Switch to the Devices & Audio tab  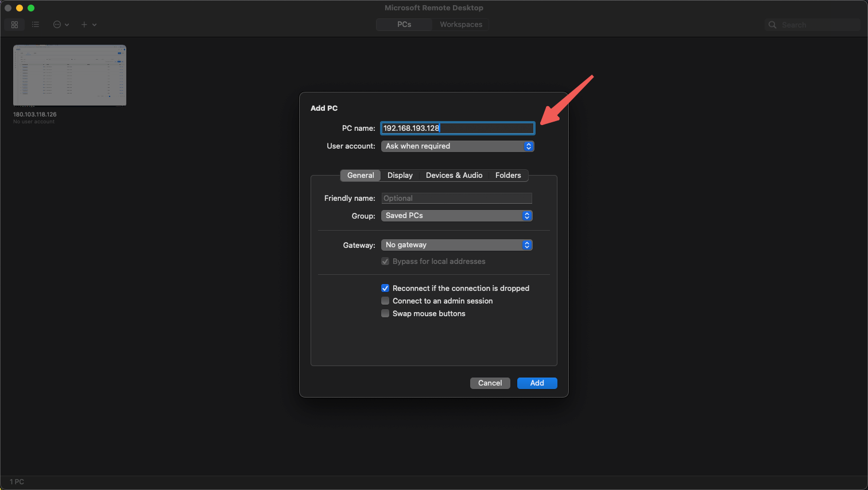click(x=454, y=176)
